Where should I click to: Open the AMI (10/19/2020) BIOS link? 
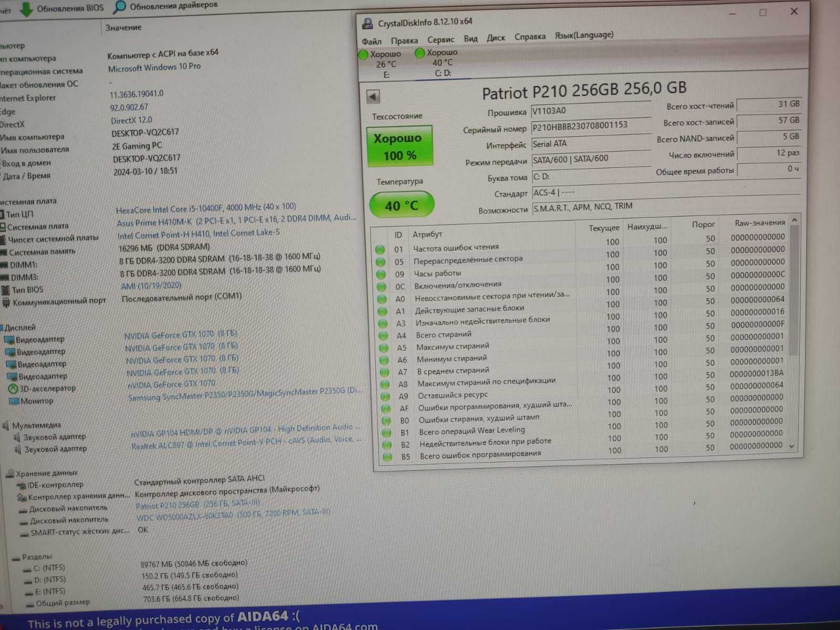(x=151, y=286)
